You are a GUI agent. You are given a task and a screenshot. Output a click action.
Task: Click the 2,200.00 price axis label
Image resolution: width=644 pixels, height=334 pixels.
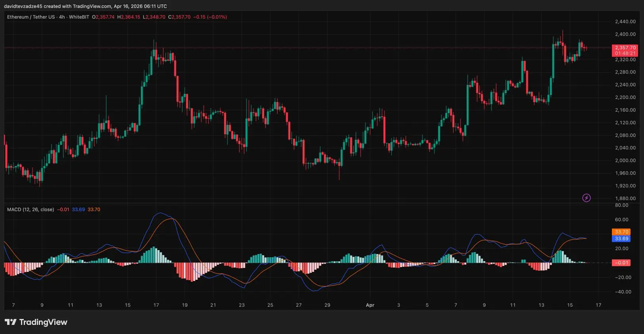[x=625, y=97]
